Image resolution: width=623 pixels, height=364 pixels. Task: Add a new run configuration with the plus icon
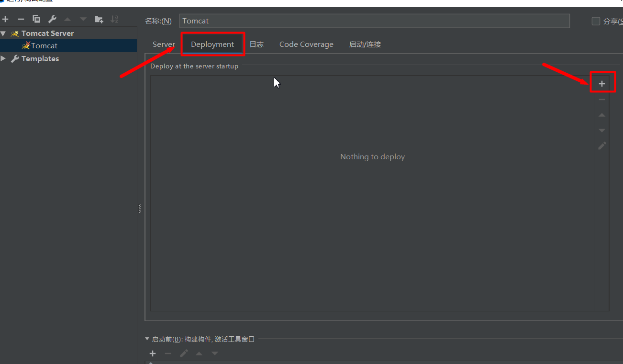pos(5,19)
